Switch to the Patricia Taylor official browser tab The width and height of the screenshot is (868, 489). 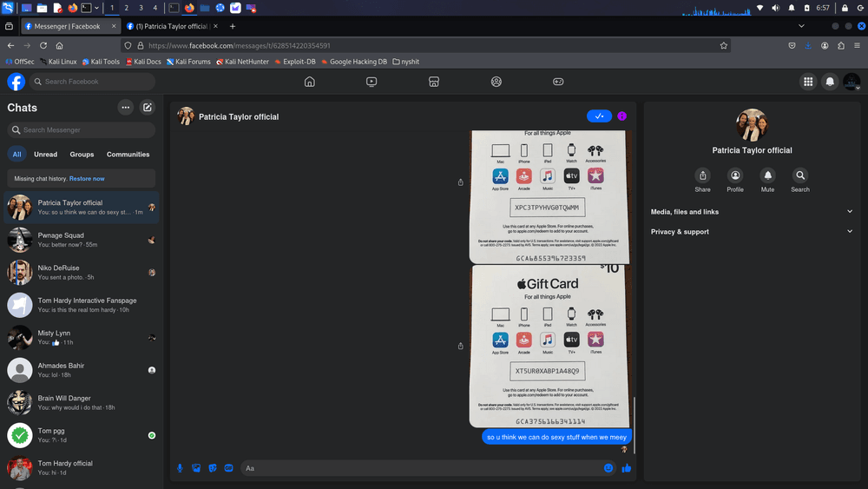(x=172, y=26)
